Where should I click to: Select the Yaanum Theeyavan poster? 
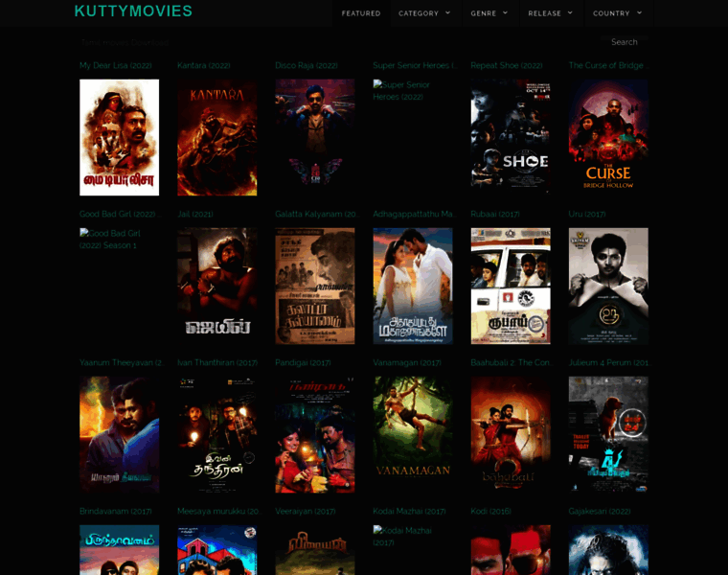[120, 435]
